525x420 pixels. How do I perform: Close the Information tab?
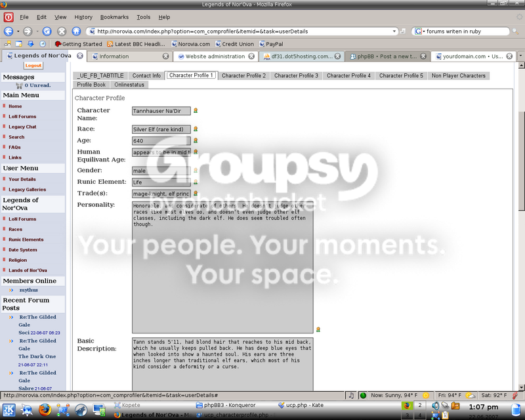click(165, 56)
